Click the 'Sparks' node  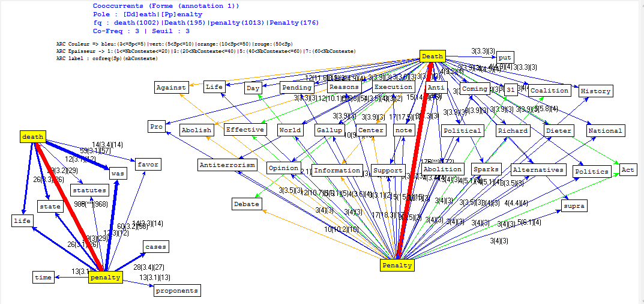point(486,169)
